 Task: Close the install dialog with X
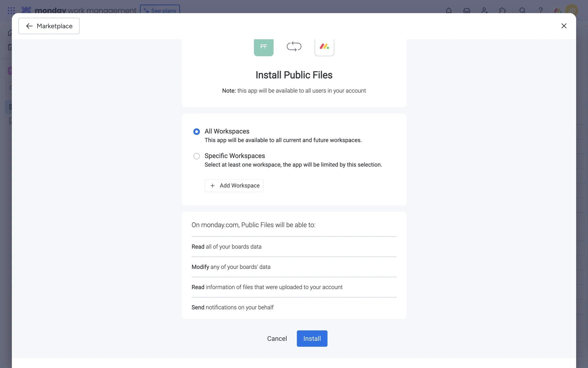click(x=563, y=26)
